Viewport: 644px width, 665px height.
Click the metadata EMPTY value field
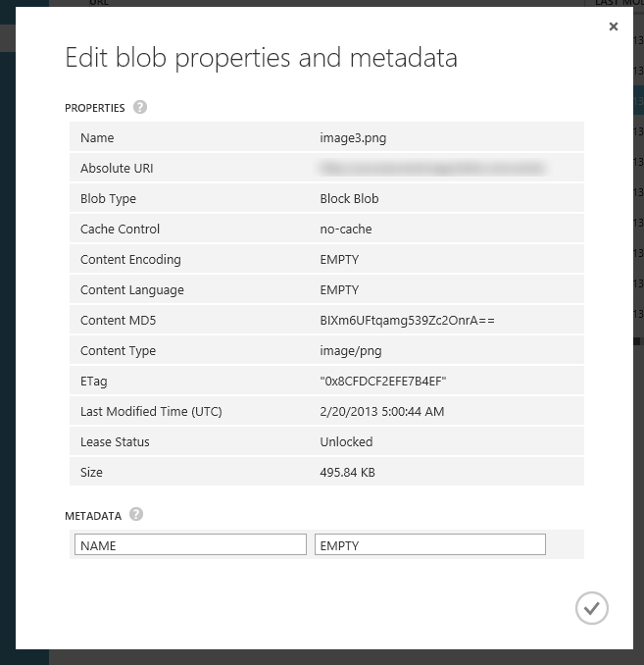tap(429, 544)
